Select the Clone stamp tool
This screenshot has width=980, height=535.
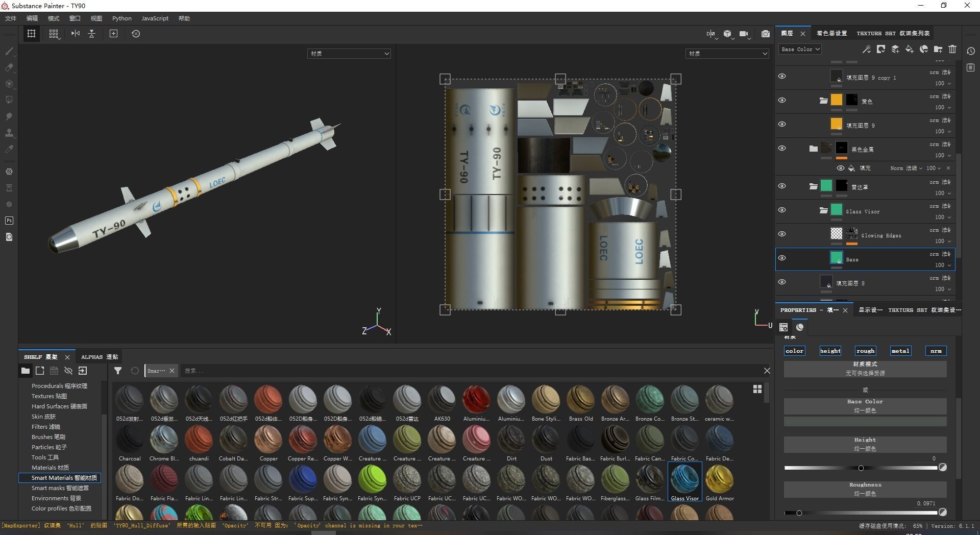[x=9, y=133]
